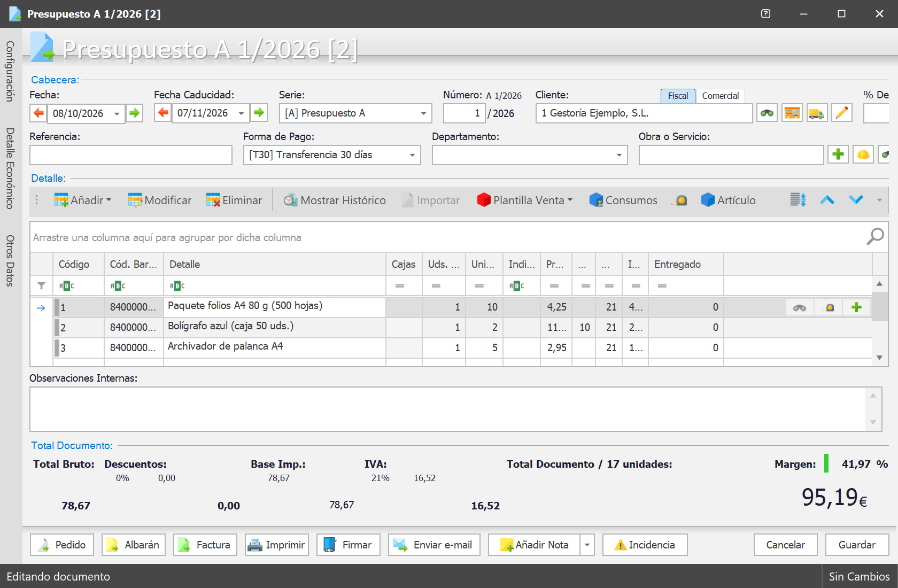Click the binoculars icon next to Cliente field
Screen dimensions: 898x588
point(767,113)
